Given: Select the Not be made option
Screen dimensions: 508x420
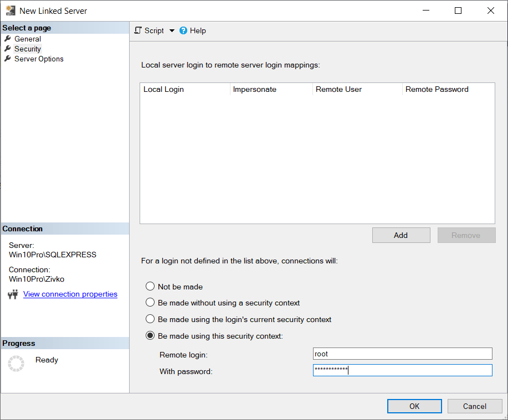Looking at the screenshot, I should [150, 287].
